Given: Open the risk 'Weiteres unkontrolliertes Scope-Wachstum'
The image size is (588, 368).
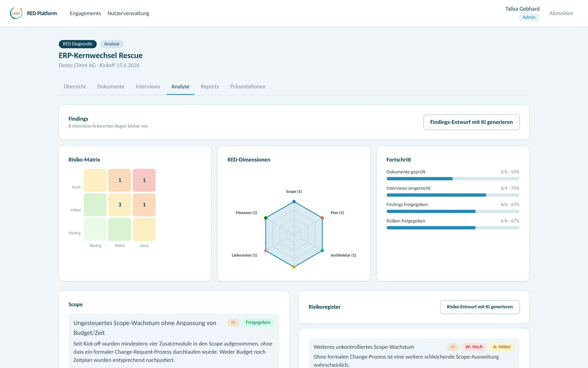Looking at the screenshot, I should click(x=364, y=347).
